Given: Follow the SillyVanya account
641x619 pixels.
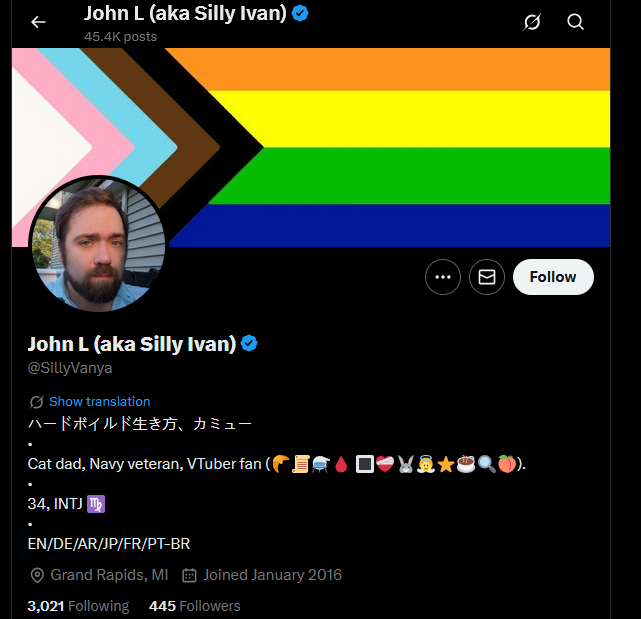Looking at the screenshot, I should tap(553, 277).
